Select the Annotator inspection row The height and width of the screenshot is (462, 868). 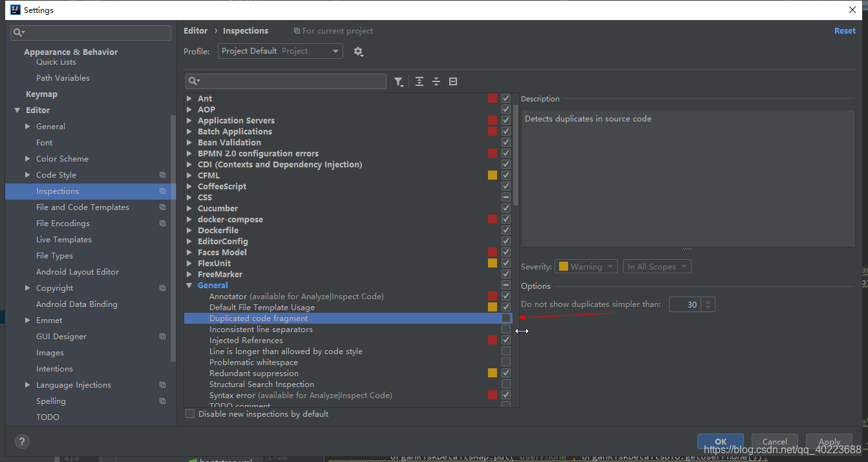click(x=347, y=296)
